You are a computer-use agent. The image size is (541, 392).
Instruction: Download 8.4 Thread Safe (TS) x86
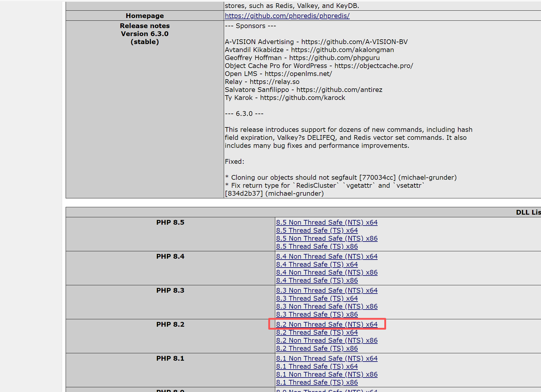(x=317, y=280)
